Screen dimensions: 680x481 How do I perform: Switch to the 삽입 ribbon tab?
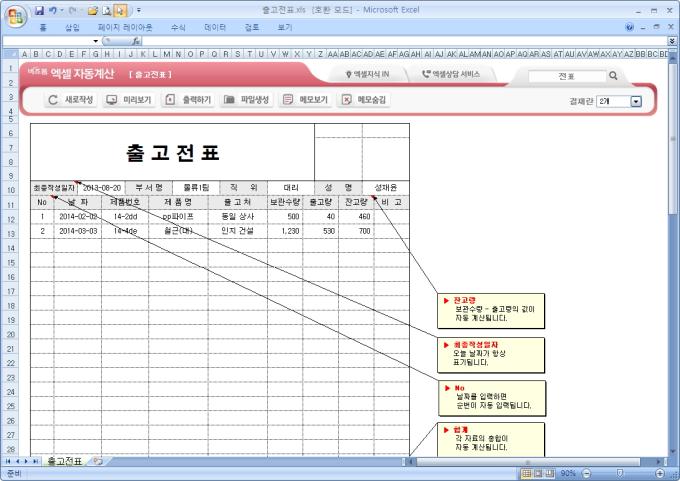pos(72,27)
